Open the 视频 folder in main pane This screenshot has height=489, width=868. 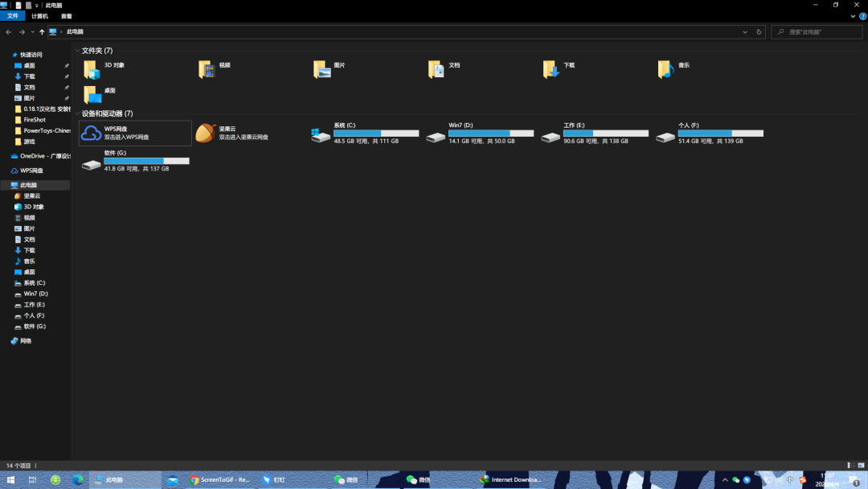pos(215,69)
